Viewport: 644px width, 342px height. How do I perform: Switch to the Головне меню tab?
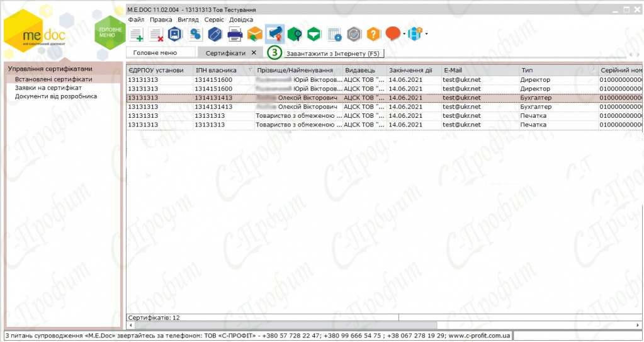pyautogui.click(x=161, y=53)
